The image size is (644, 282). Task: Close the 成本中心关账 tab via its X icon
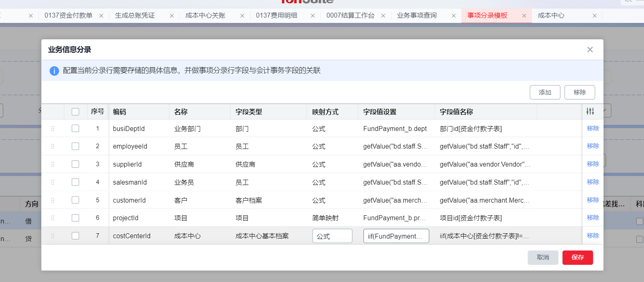point(242,16)
